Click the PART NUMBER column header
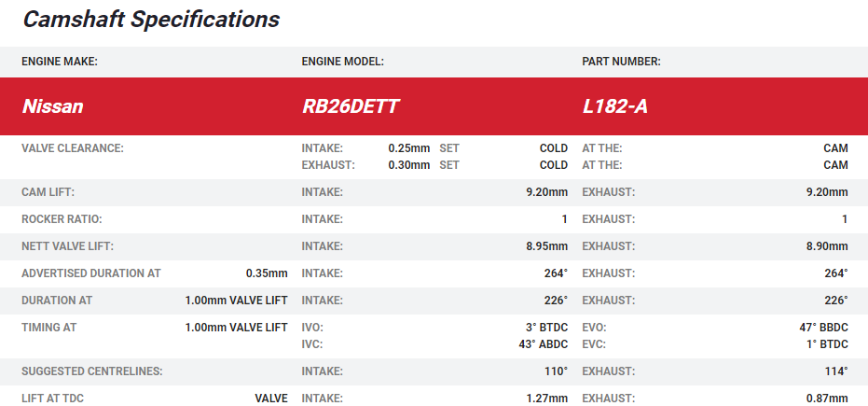Viewport: 868px width, 406px height. pyautogui.click(x=621, y=62)
